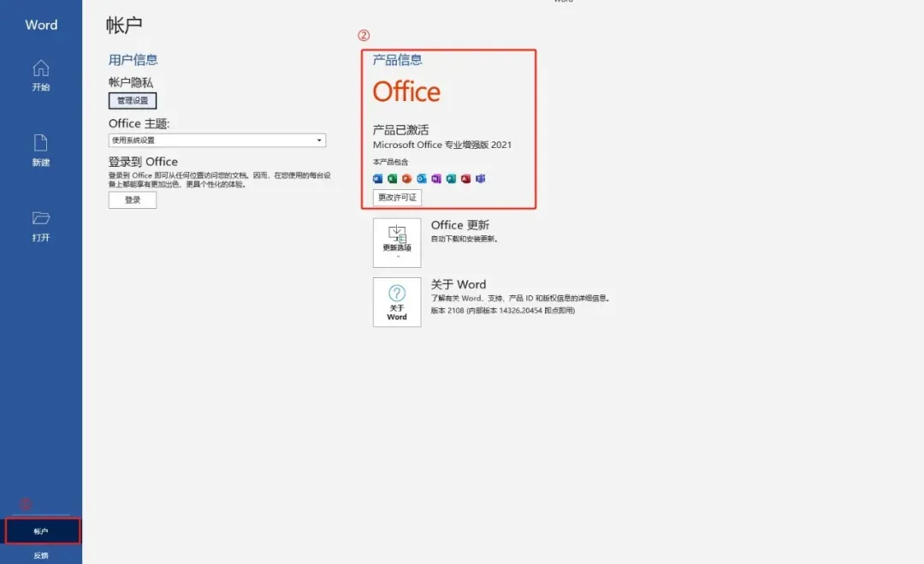Click the 'Office 主题:' label
This screenshot has height=564, width=924.
pyautogui.click(x=139, y=123)
